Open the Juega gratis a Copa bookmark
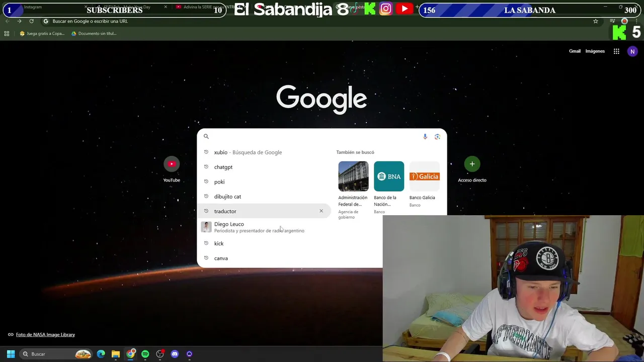This screenshot has width=644, height=362. point(42,34)
